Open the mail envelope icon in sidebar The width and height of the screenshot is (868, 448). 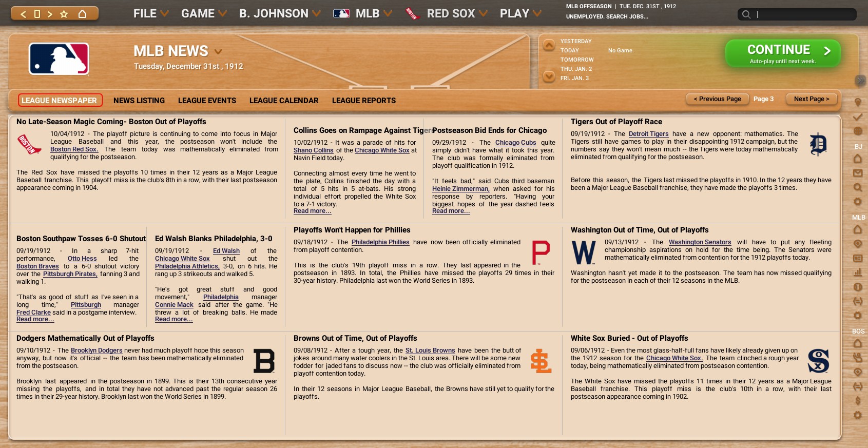(858, 173)
